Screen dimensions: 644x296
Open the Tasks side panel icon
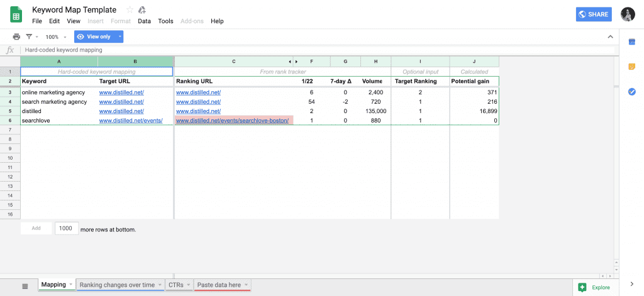pos(631,92)
